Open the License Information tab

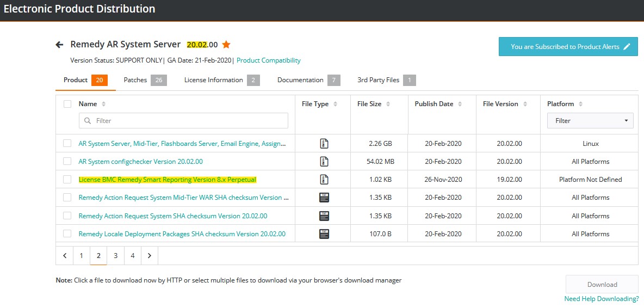(222, 80)
